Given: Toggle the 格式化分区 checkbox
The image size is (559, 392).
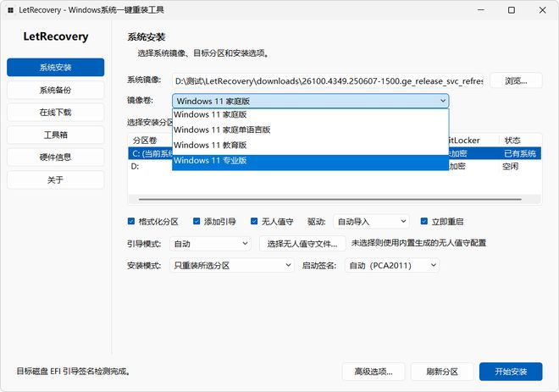Looking at the screenshot, I should pos(131,221).
